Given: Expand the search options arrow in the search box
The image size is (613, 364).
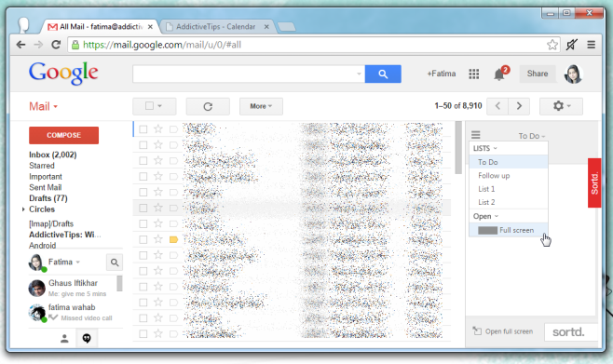Looking at the screenshot, I should [359, 74].
